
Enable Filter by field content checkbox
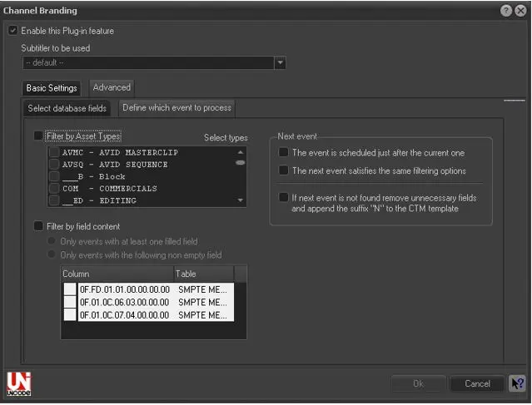38,226
